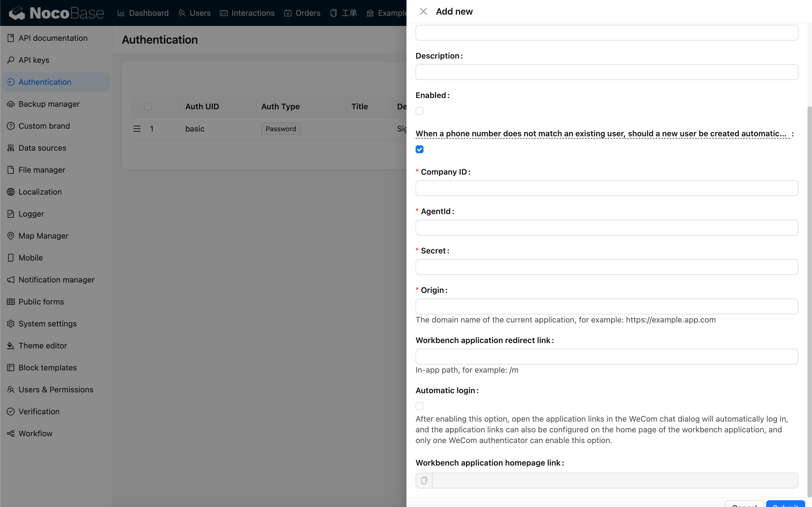Click the Password auth type tag
812x507 pixels.
(x=281, y=129)
